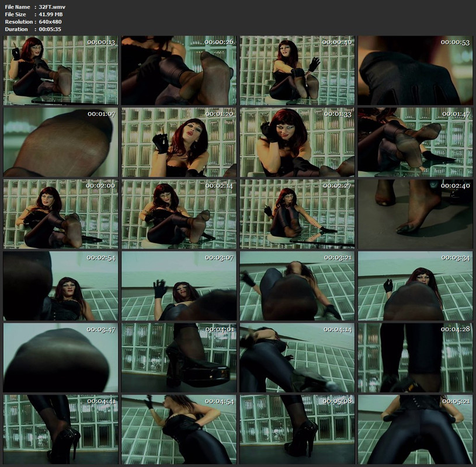This screenshot has height=467, width=476.
Task: Click the frame stamped 00:04:54
Action: (x=179, y=430)
